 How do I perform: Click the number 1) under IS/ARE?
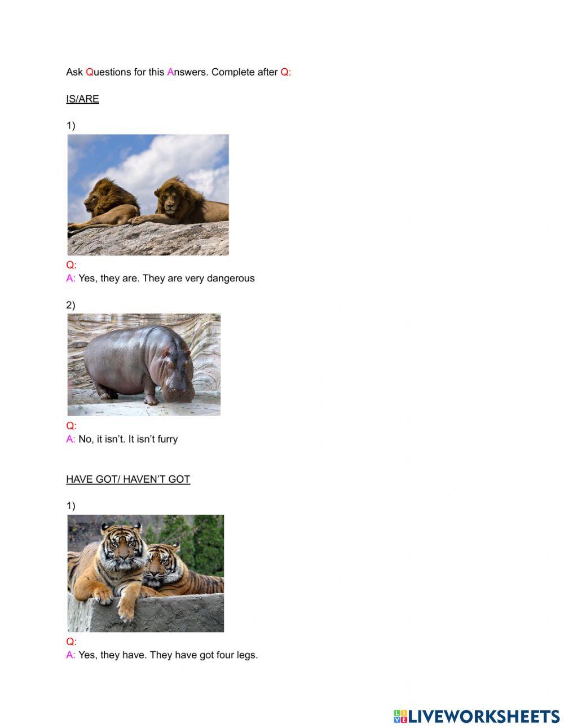tap(70, 125)
